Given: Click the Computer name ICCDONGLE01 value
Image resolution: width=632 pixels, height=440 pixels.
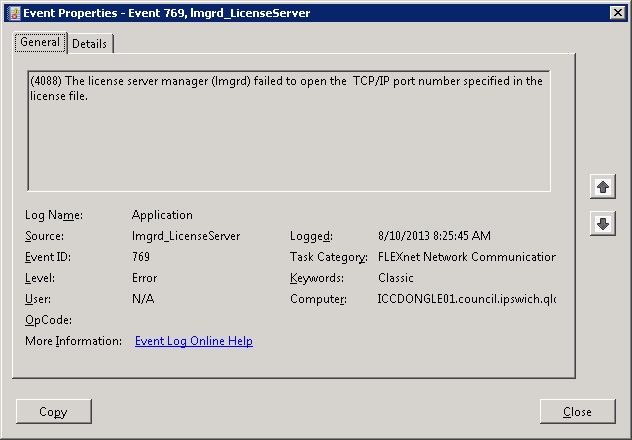Looking at the screenshot, I should click(x=466, y=299).
